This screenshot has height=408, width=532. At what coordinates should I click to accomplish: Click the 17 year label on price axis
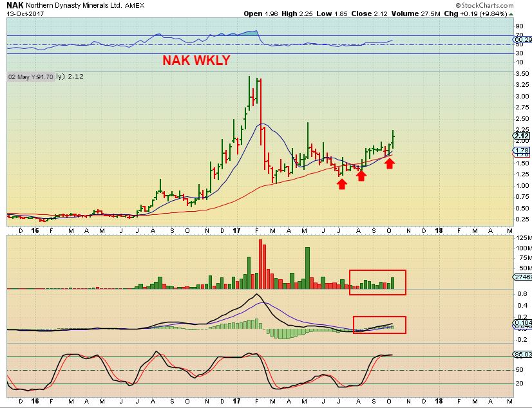pos(236,230)
